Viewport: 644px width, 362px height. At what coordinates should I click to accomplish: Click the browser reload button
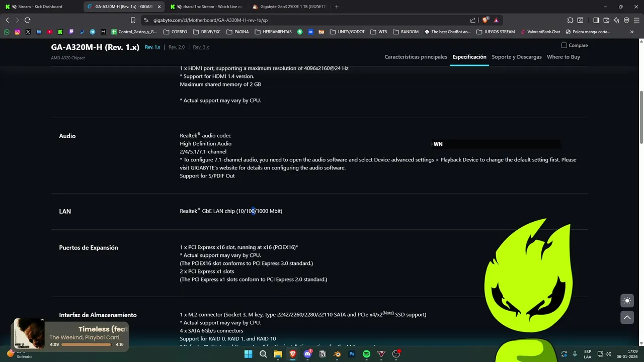click(27, 20)
